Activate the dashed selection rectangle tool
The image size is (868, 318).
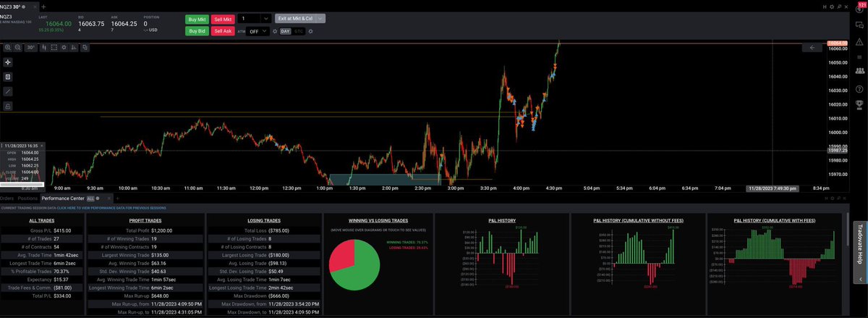54,47
